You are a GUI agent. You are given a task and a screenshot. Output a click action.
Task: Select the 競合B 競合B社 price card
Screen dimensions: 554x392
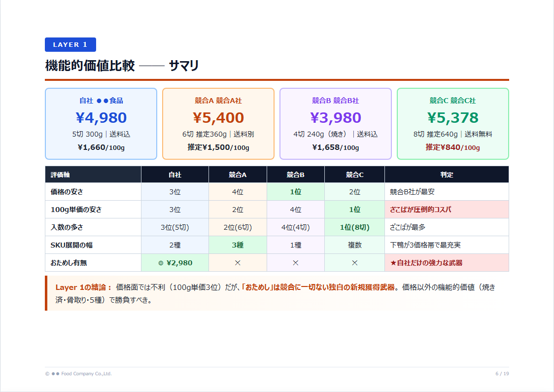coord(335,123)
